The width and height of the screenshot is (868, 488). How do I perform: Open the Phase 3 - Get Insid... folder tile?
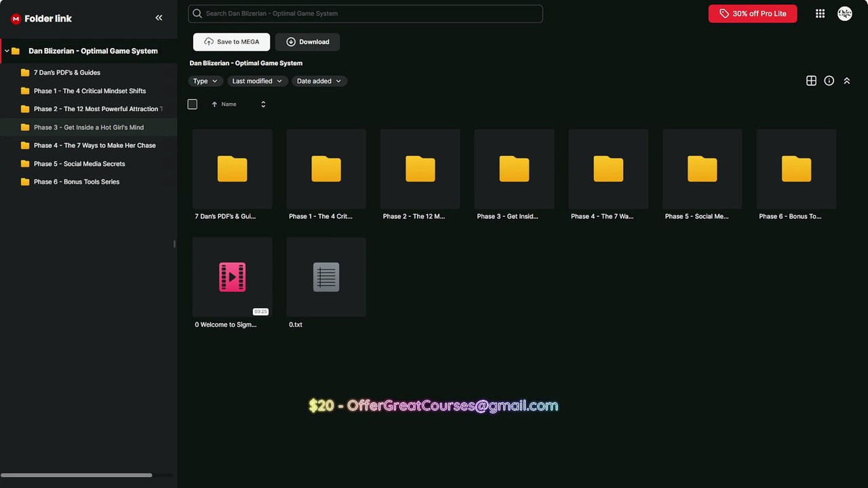(514, 175)
